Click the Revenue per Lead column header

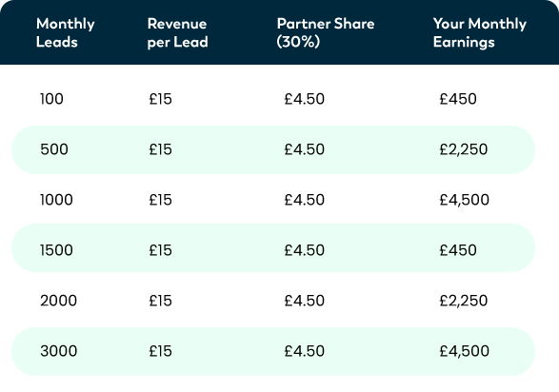click(177, 32)
